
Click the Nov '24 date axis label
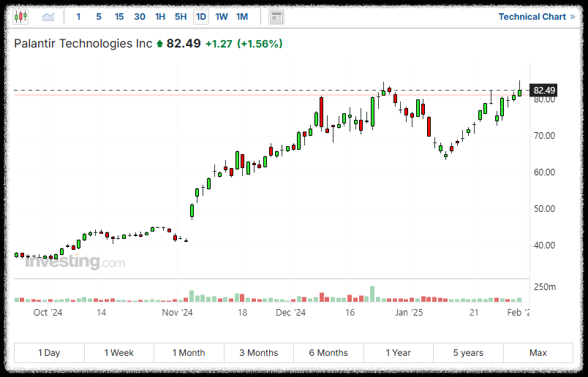coord(177,313)
